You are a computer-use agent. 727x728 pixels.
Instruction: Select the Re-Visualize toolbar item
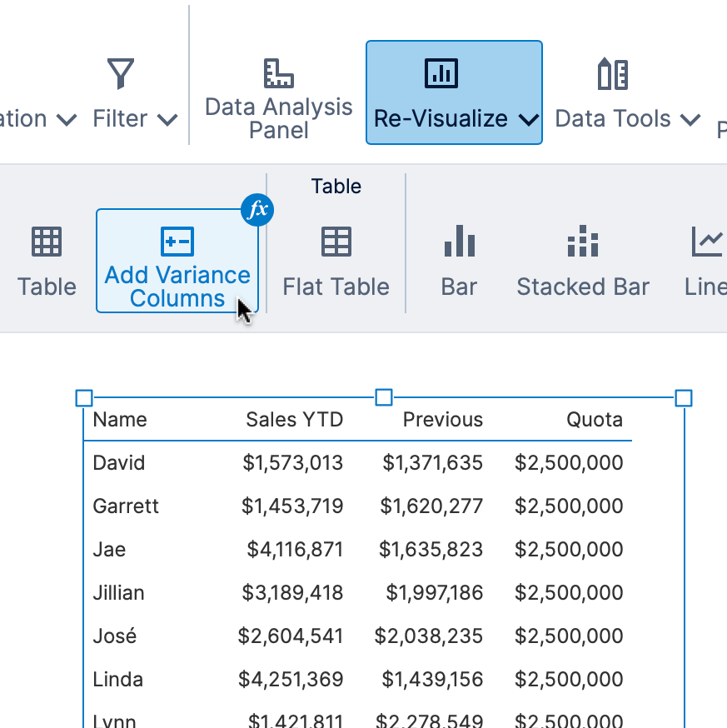(x=454, y=92)
